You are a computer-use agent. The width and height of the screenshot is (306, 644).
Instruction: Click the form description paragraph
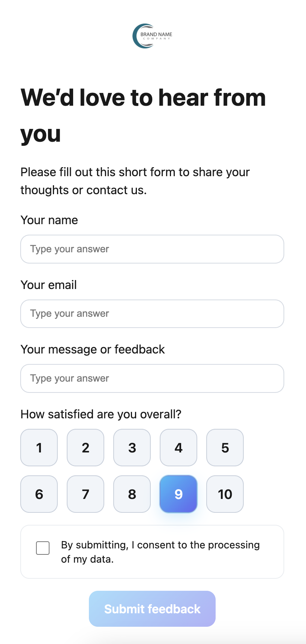point(135,181)
